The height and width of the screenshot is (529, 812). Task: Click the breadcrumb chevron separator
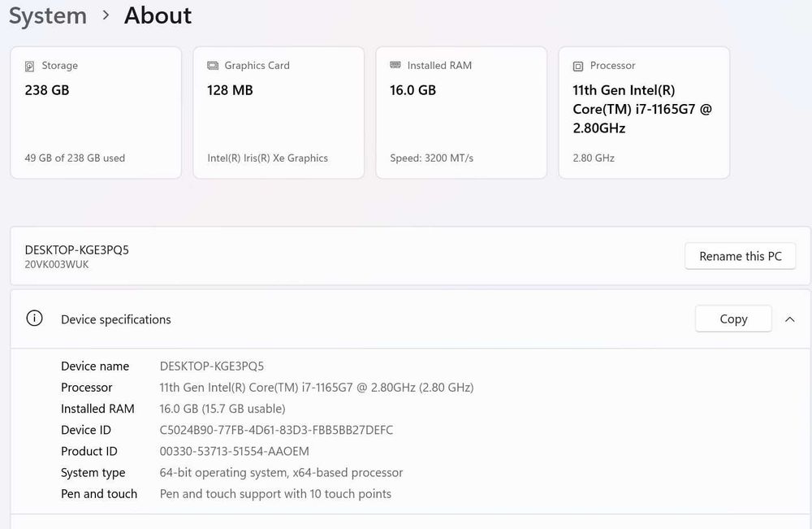tap(106, 15)
